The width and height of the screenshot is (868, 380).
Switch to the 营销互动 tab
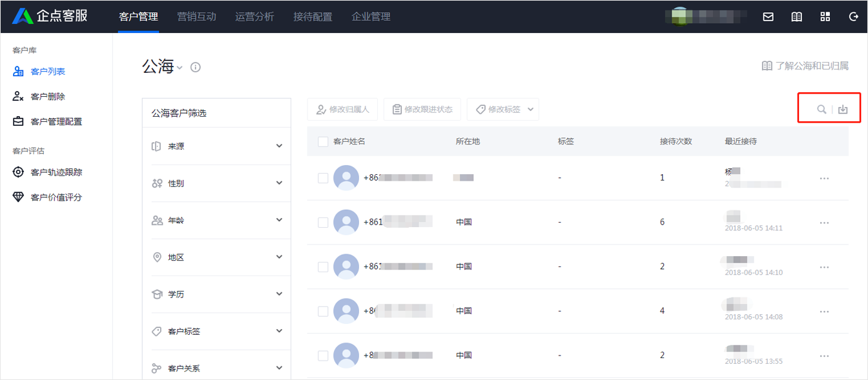tap(196, 17)
